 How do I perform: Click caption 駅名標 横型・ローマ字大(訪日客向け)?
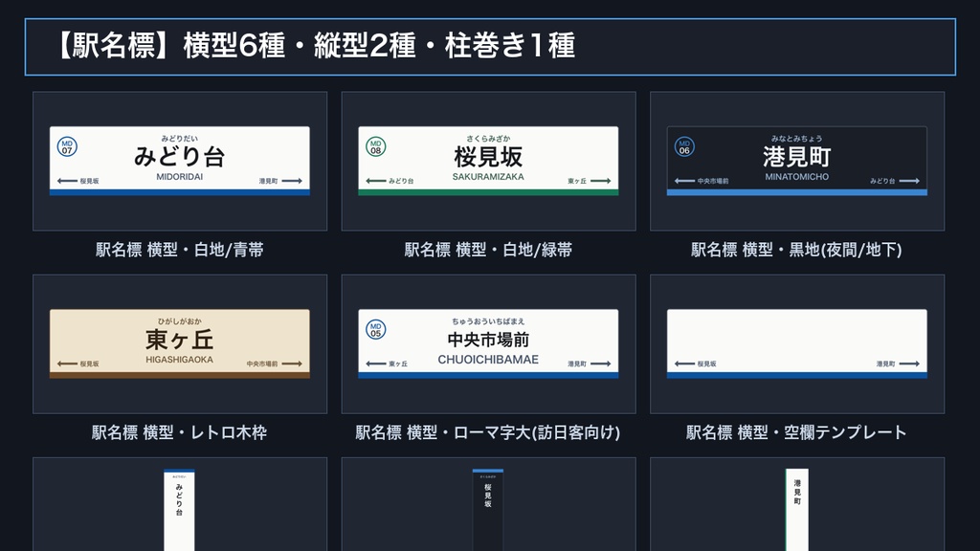click(488, 432)
